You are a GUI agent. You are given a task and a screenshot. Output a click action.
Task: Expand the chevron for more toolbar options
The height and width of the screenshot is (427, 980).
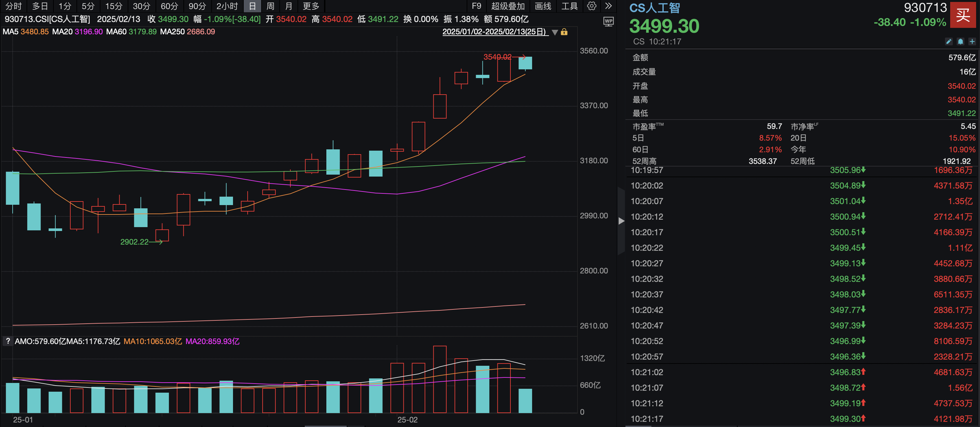click(x=608, y=6)
